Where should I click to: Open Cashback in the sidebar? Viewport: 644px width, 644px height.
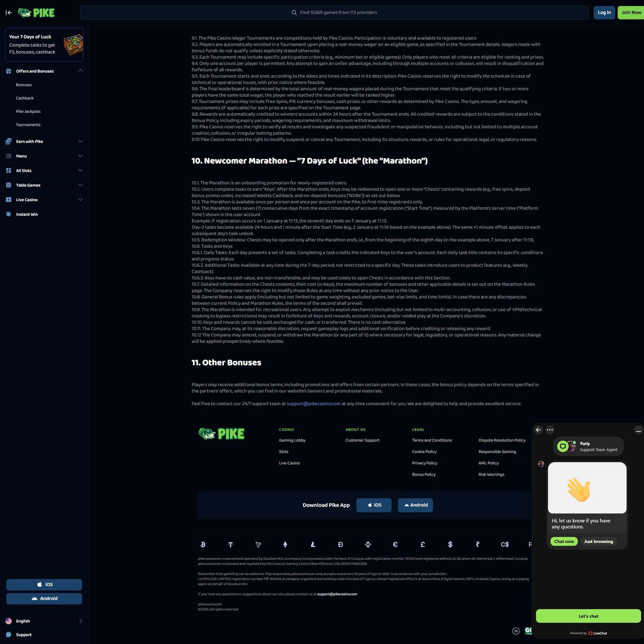click(25, 98)
